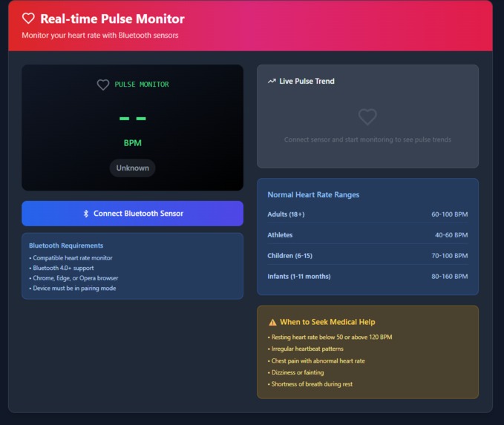Click the Unknown status badge

point(132,168)
